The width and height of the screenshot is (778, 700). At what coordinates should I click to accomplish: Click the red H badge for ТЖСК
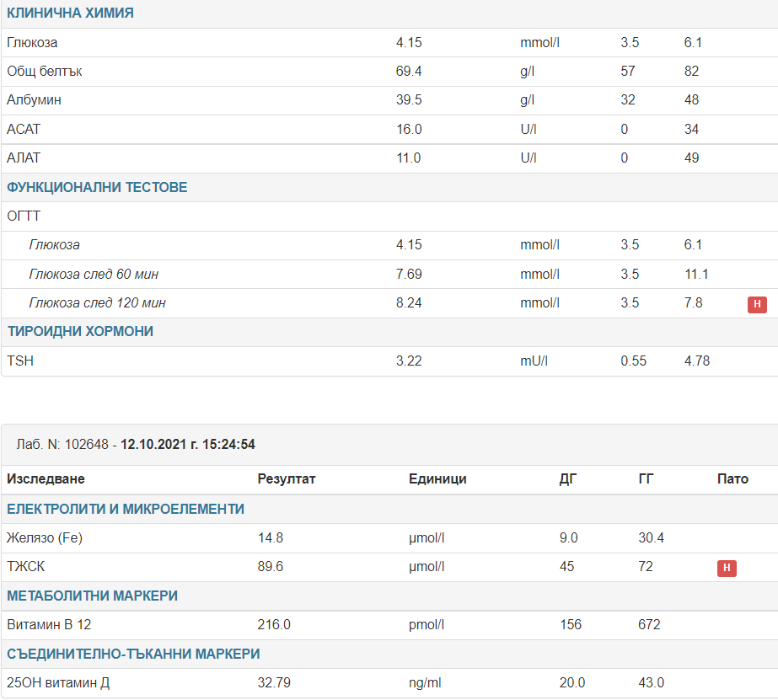727,568
